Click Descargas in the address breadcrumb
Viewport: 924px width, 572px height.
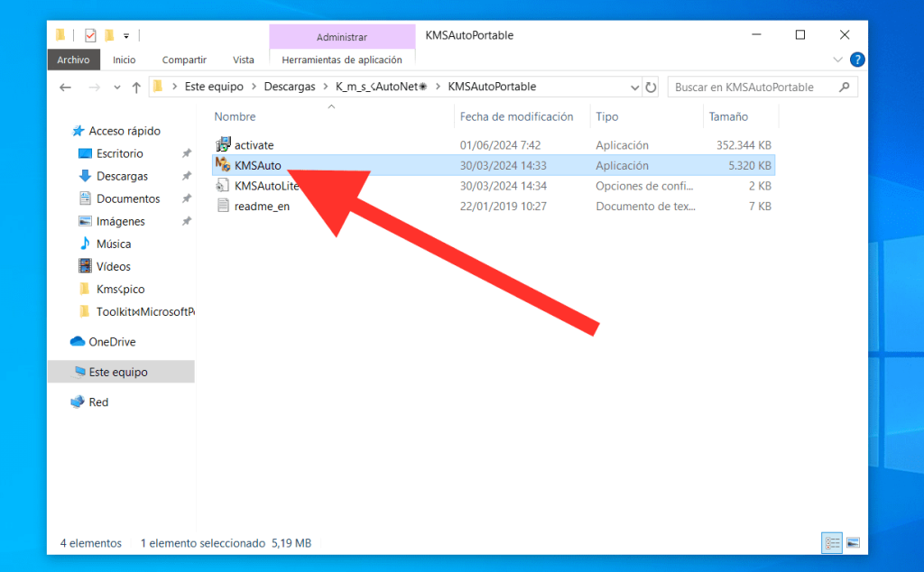(x=289, y=88)
